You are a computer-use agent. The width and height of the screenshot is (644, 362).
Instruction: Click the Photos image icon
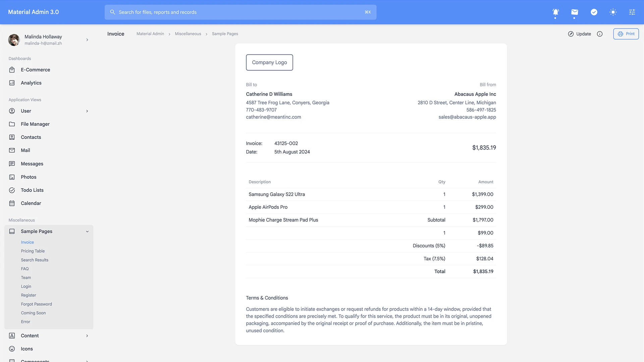[12, 177]
